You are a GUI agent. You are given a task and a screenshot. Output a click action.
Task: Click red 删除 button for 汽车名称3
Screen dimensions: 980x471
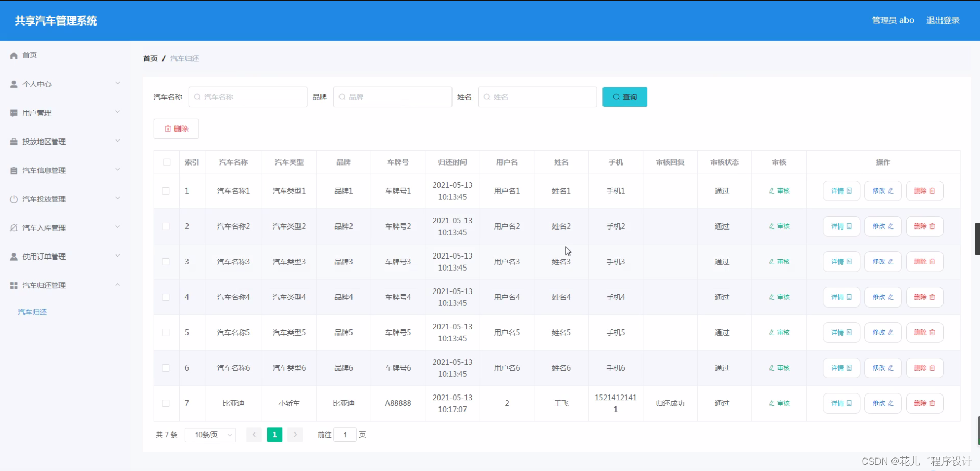[925, 262]
